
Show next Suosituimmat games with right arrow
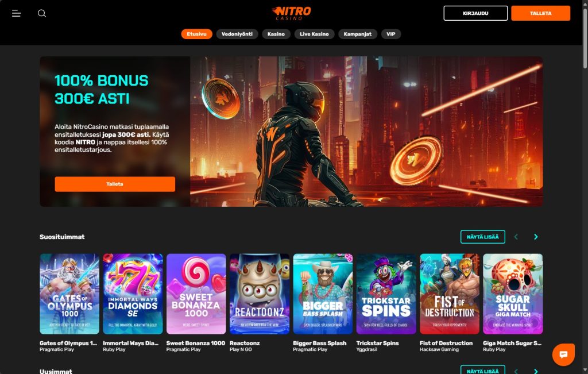536,237
